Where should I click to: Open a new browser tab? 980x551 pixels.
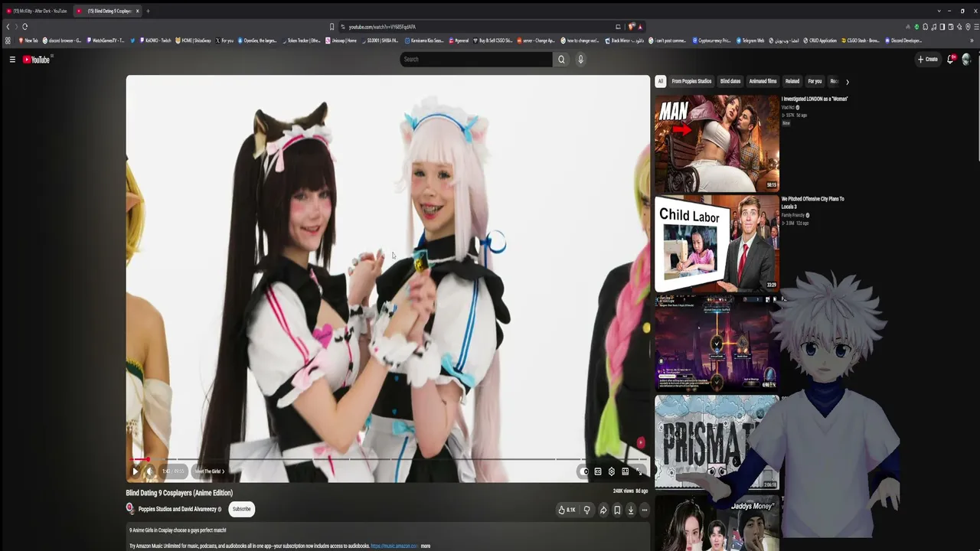tap(148, 11)
